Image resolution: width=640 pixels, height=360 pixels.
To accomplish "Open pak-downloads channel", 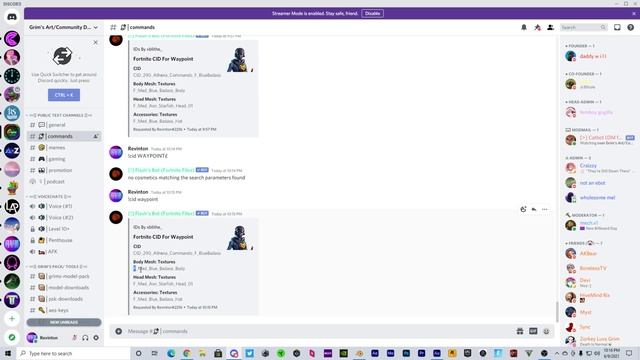I will pos(64,299).
